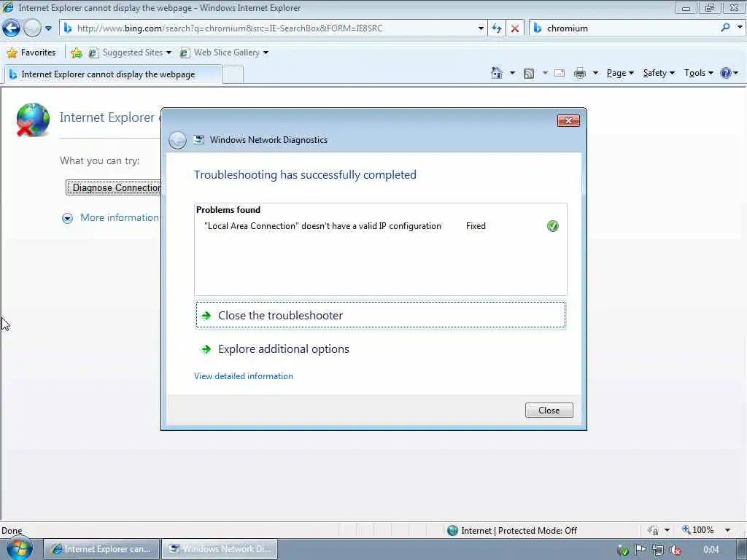Screen dimensions: 747x560
Task: Open the Help question mark menu
Action: 729,73
